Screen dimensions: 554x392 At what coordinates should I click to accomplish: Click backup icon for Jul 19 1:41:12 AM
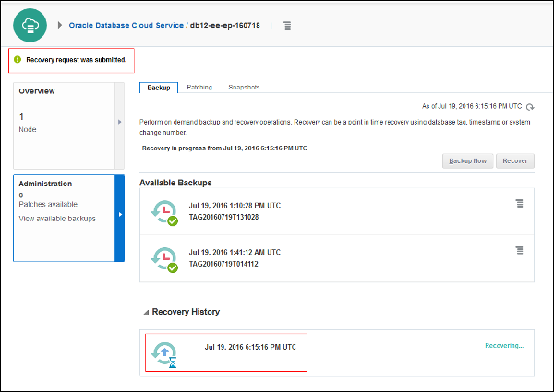point(164,259)
